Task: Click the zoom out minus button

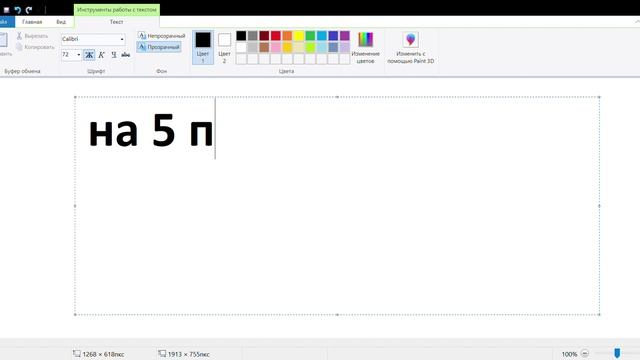Action: click(x=584, y=353)
